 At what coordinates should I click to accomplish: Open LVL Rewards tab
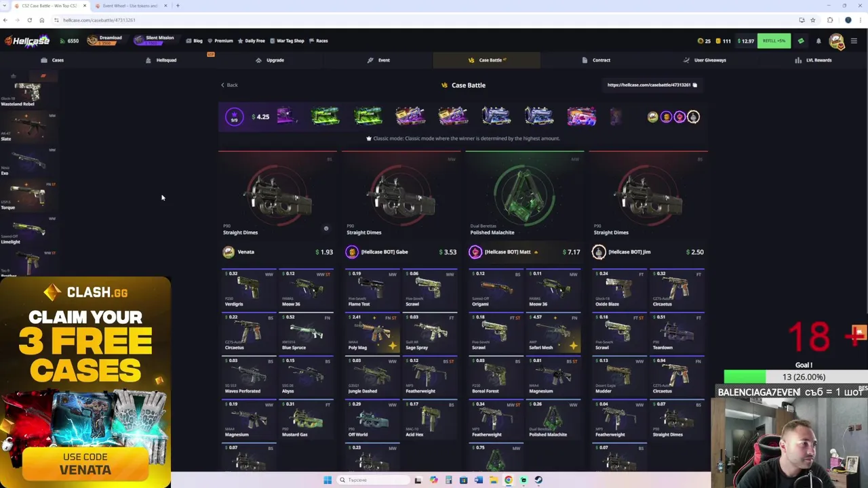coord(813,60)
